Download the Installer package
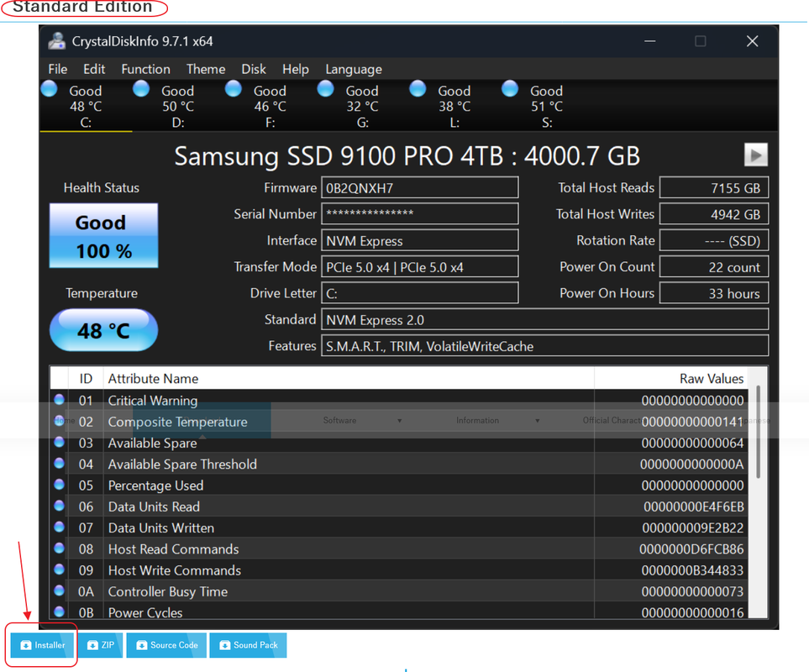The height and width of the screenshot is (672, 809). point(42,645)
